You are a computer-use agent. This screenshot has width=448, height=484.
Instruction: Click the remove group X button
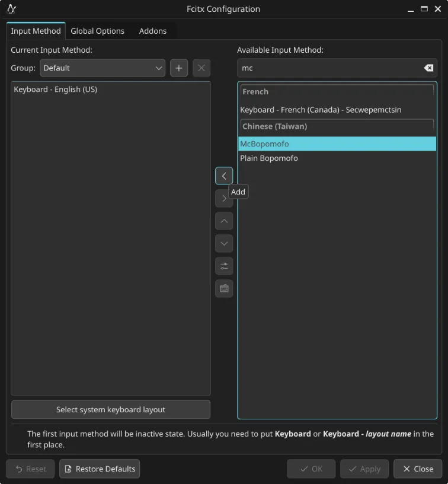(201, 68)
